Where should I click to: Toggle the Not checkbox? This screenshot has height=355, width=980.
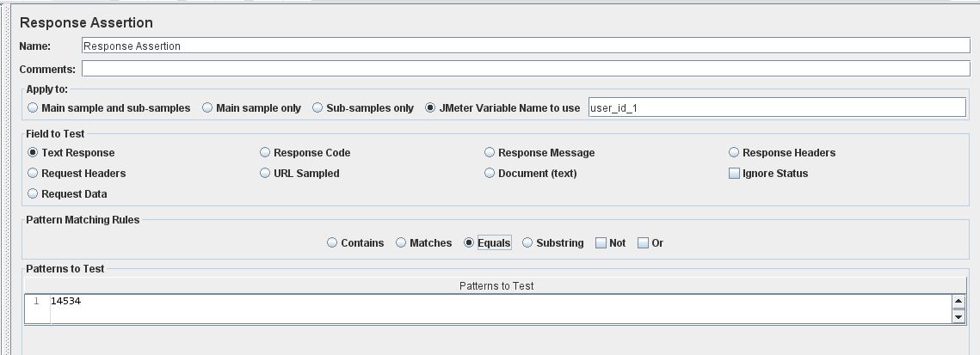click(x=601, y=243)
